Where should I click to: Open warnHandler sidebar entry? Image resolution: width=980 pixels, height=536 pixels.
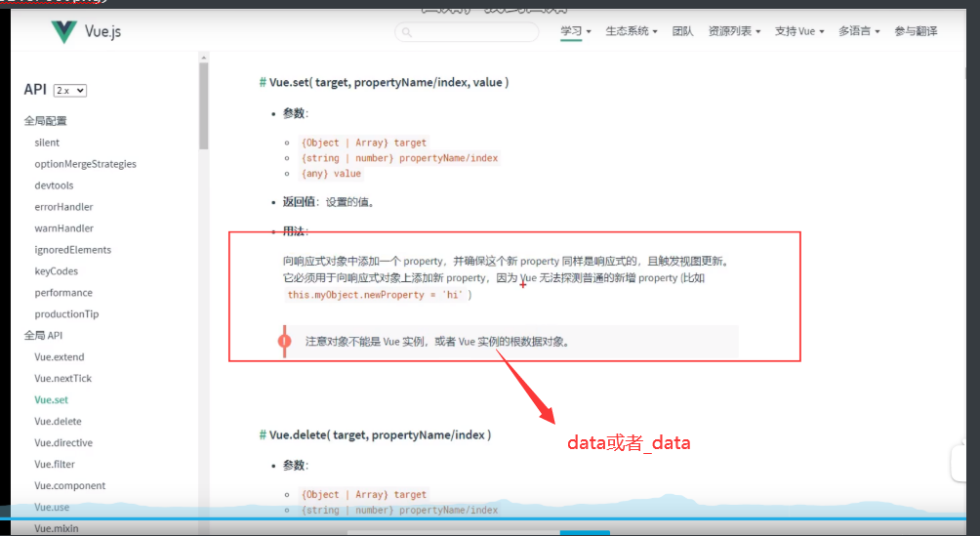coord(63,228)
